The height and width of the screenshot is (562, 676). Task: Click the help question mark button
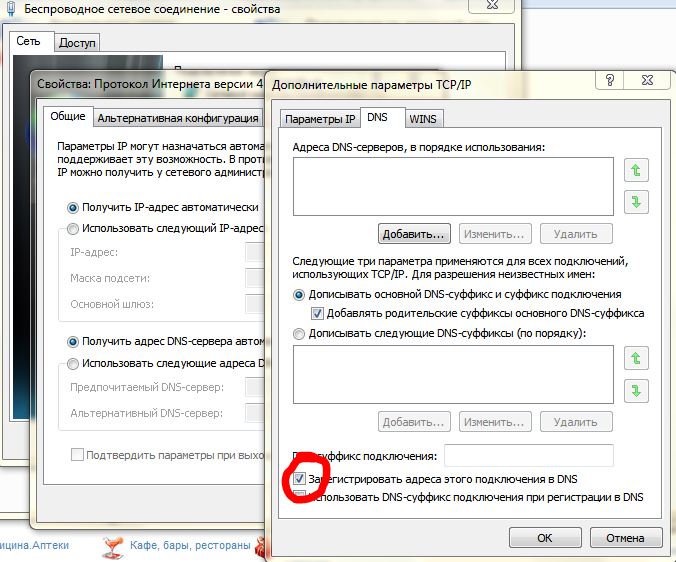pos(609,80)
